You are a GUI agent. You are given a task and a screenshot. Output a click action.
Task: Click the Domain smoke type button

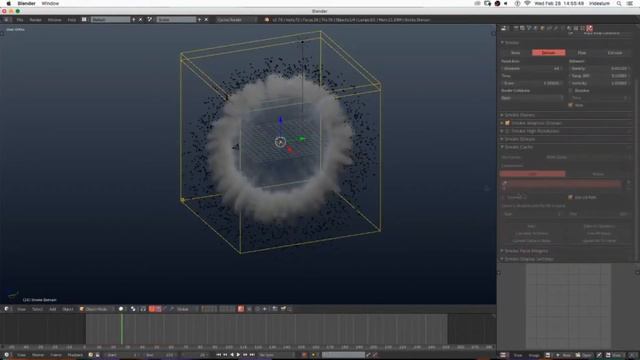coord(549,53)
